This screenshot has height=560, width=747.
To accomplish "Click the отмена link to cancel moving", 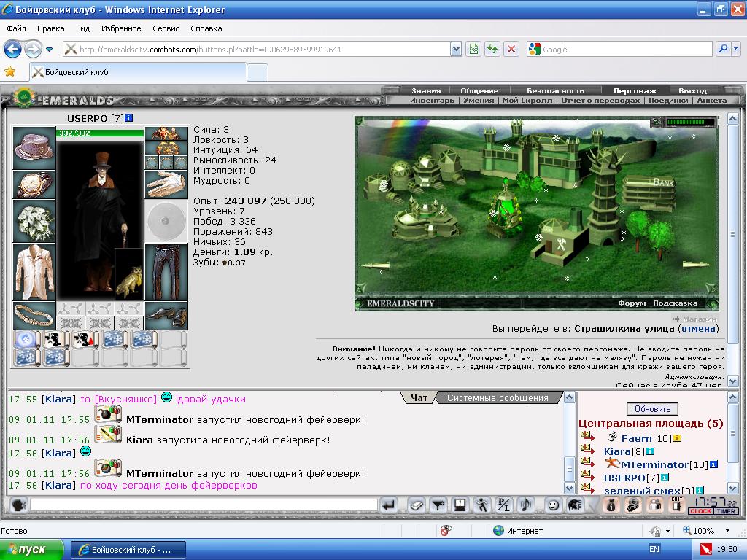I will (x=698, y=329).
